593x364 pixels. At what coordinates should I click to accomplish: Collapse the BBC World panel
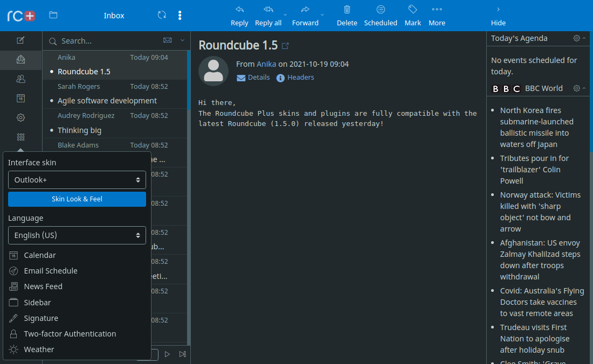(x=584, y=88)
